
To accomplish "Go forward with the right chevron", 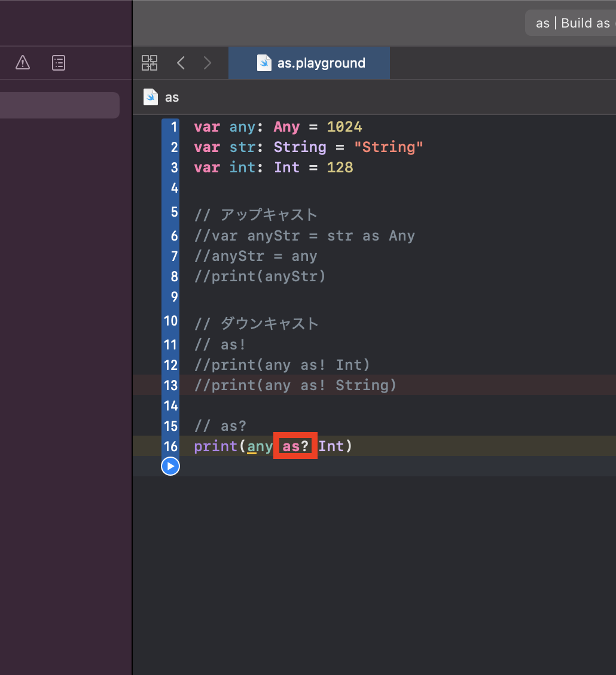I will (208, 63).
